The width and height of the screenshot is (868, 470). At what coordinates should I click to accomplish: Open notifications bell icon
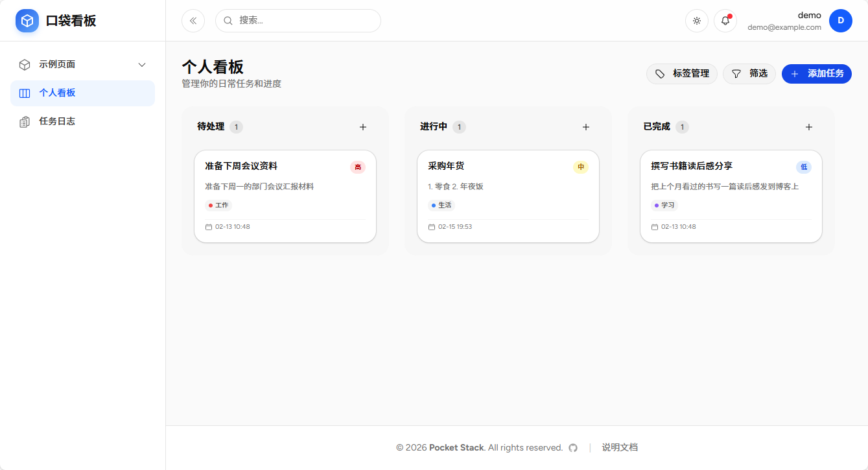click(x=725, y=21)
